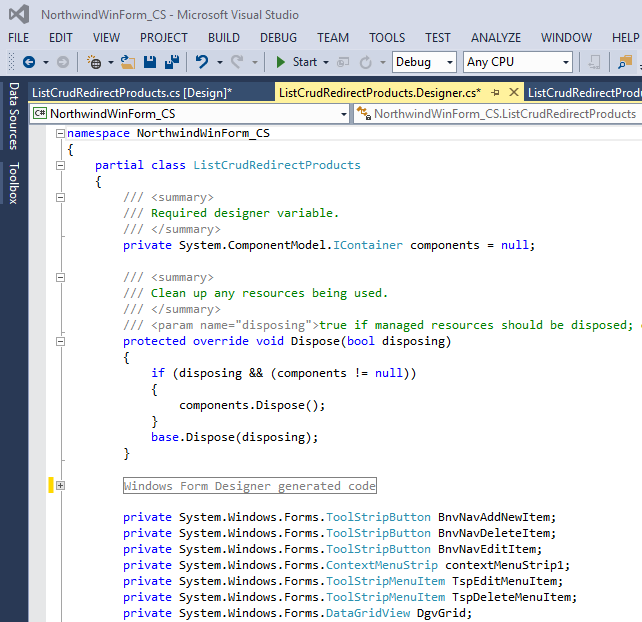Pin the ListCrudRedirectProducts.Designer.cs tab
642x622 pixels.
click(x=495, y=93)
